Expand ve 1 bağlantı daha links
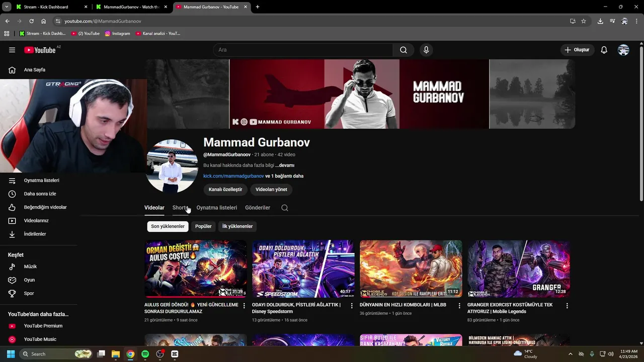 coord(284,176)
